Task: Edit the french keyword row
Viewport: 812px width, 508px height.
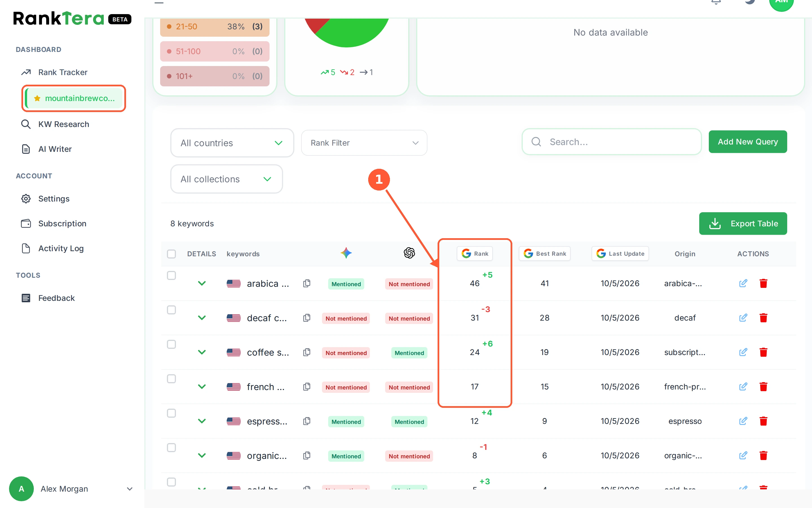Action: (x=743, y=386)
